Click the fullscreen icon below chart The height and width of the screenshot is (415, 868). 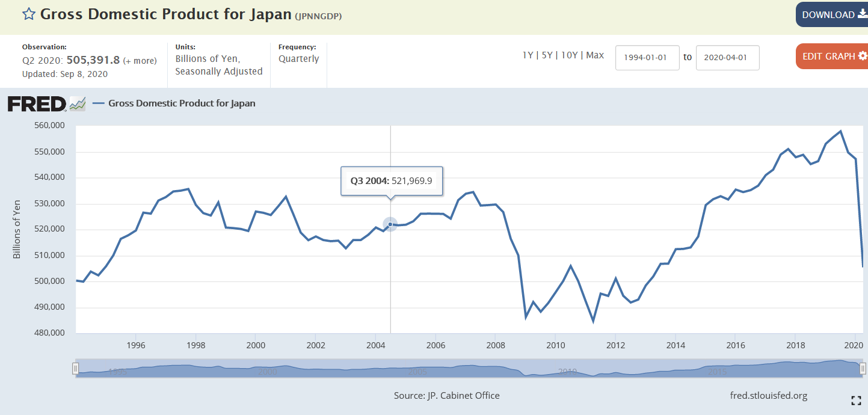pos(856,401)
